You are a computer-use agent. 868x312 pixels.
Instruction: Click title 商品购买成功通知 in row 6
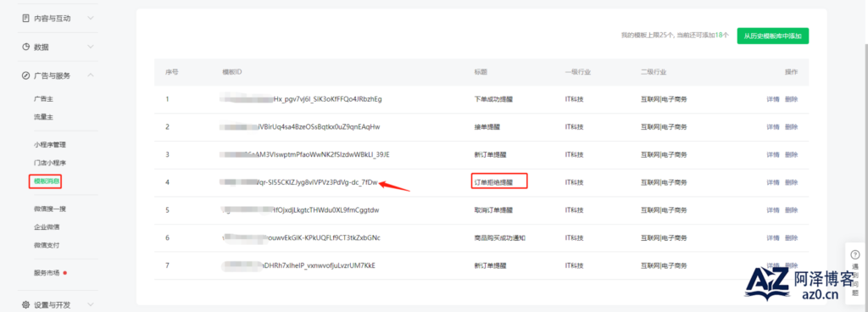pos(499,238)
